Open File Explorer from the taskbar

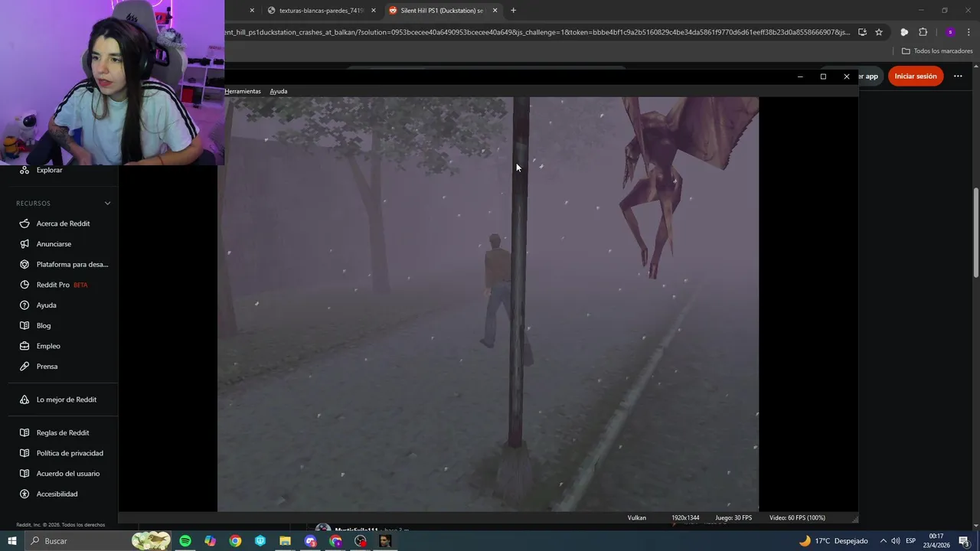pyautogui.click(x=285, y=541)
